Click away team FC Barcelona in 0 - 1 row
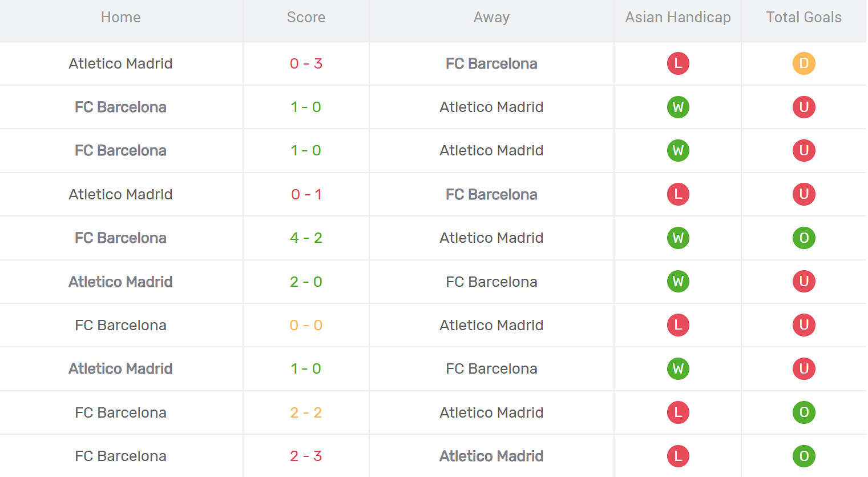The width and height of the screenshot is (868, 477). [491, 194]
